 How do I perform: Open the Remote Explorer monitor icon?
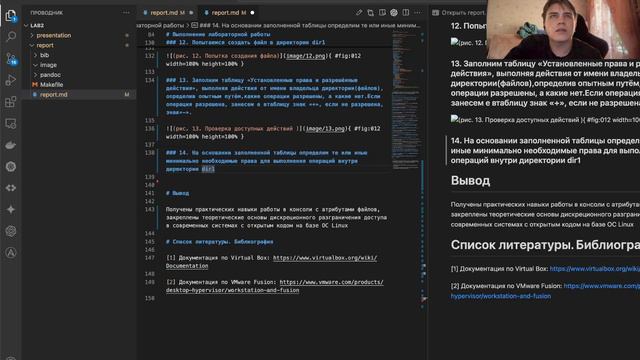coord(11,123)
